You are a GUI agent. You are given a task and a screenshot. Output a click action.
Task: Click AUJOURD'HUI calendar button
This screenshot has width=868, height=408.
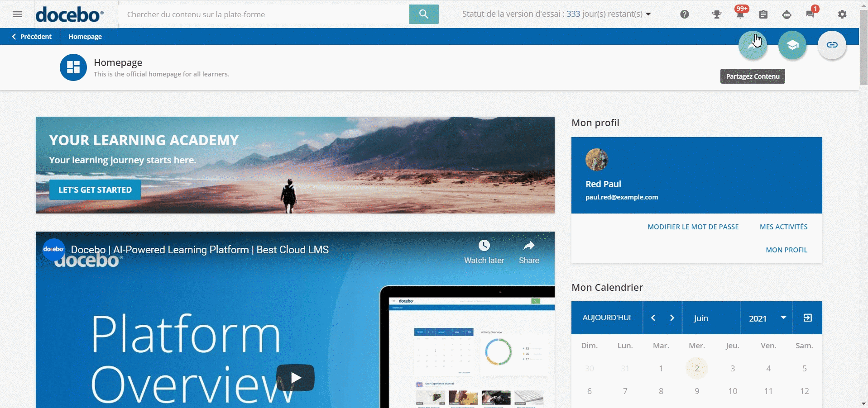607,318
